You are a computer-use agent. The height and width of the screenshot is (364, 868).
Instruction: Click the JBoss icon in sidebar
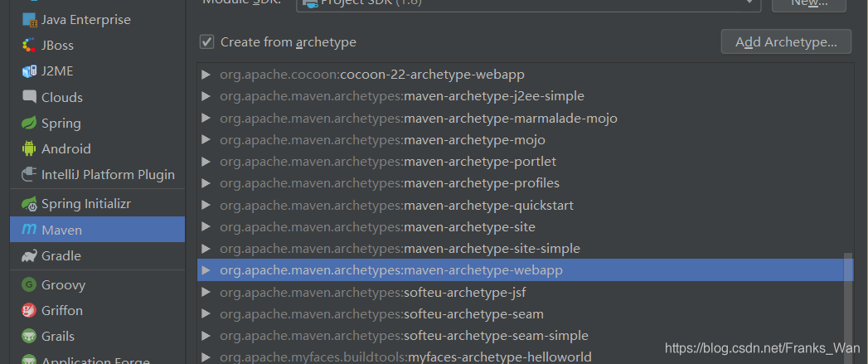29,46
